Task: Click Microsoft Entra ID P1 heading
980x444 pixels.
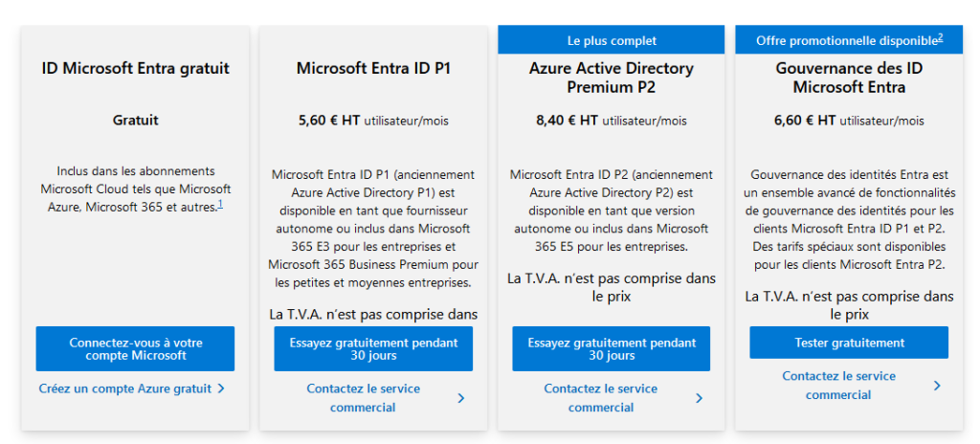Action: [373, 68]
